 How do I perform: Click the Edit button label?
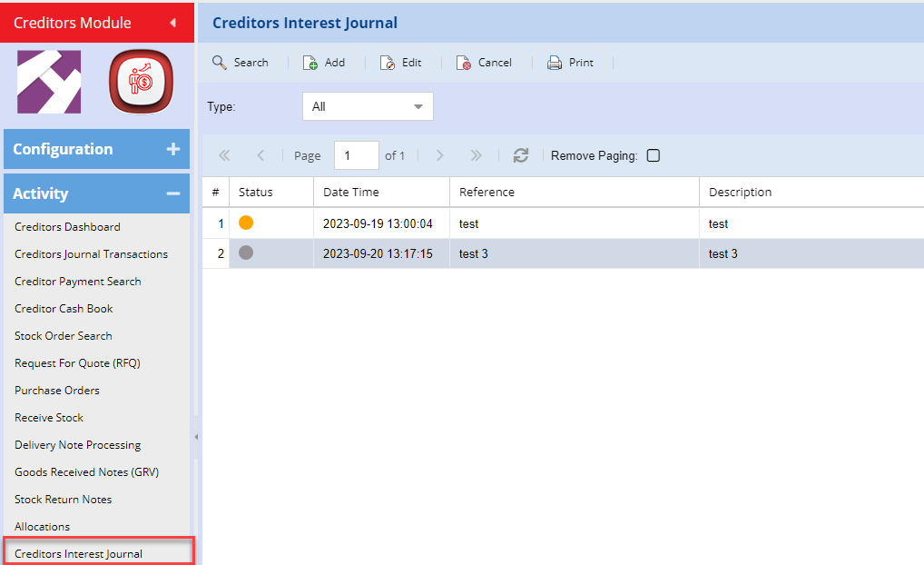pyautogui.click(x=411, y=63)
